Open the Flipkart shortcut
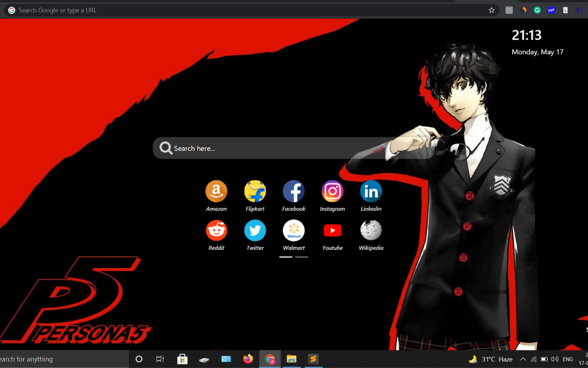The image size is (588, 368). [255, 191]
